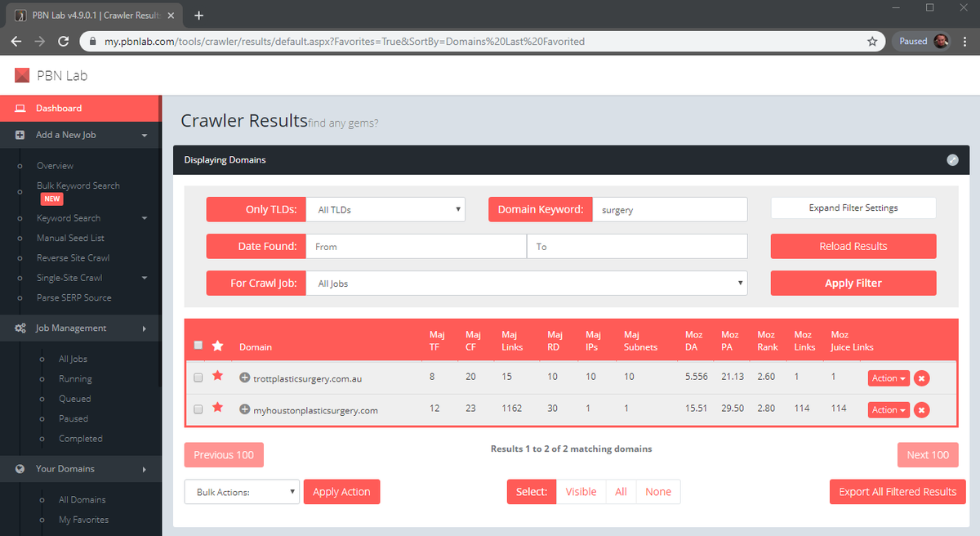Click browser back arrow

(x=16, y=41)
